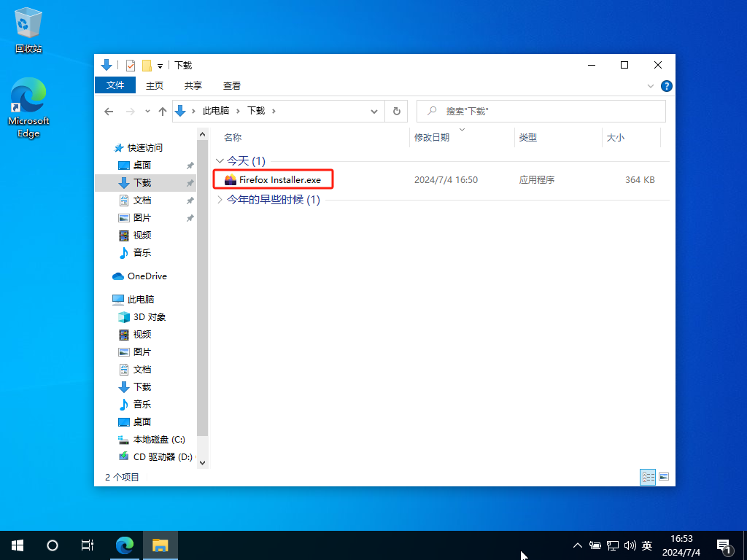Open the recent locations dropdown arrow

[147, 112]
